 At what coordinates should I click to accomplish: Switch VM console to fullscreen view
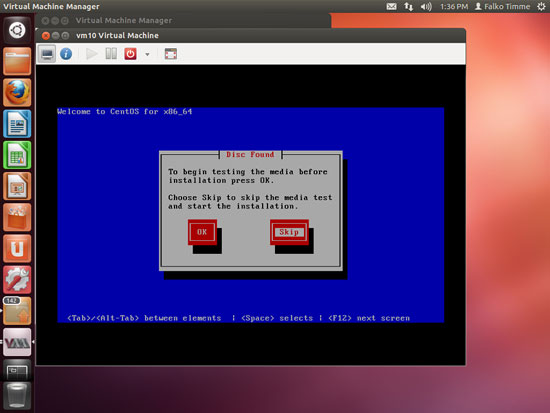[x=171, y=54]
